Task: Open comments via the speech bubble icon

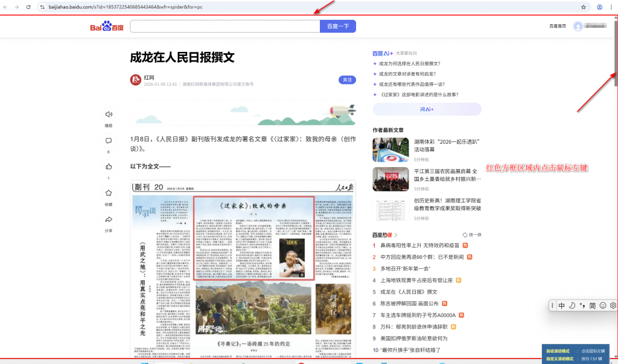Action: click(109, 141)
